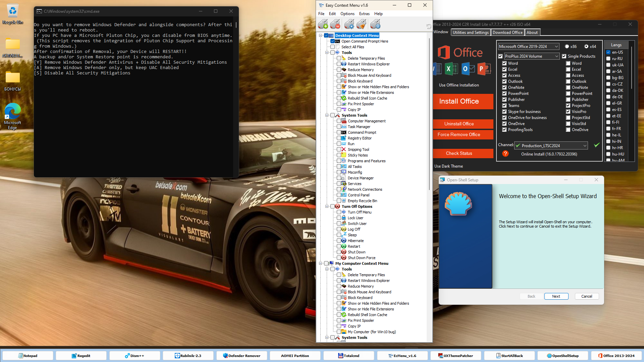
Task: Open the Microsoft Office 2019-2024 version dropdown
Action: tap(528, 47)
